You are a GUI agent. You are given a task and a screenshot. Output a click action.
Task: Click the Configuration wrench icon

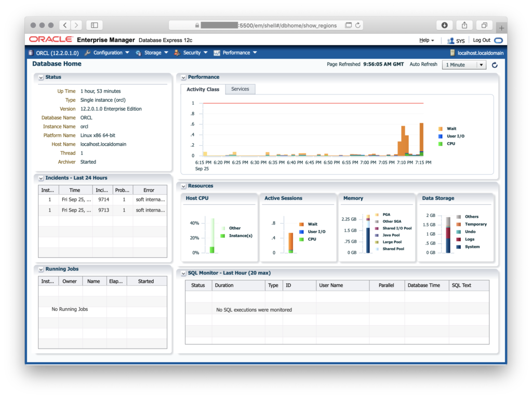[87, 53]
